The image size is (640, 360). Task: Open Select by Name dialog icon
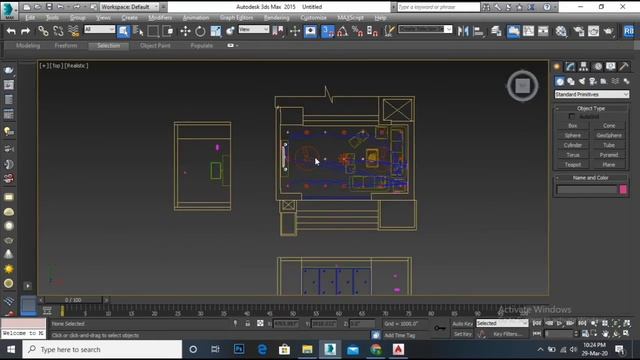click(x=138, y=31)
